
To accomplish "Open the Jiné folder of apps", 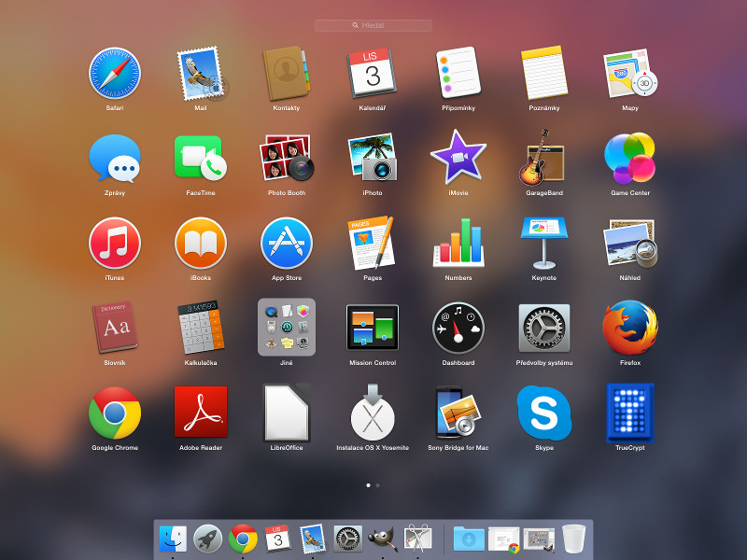I will click(x=287, y=328).
